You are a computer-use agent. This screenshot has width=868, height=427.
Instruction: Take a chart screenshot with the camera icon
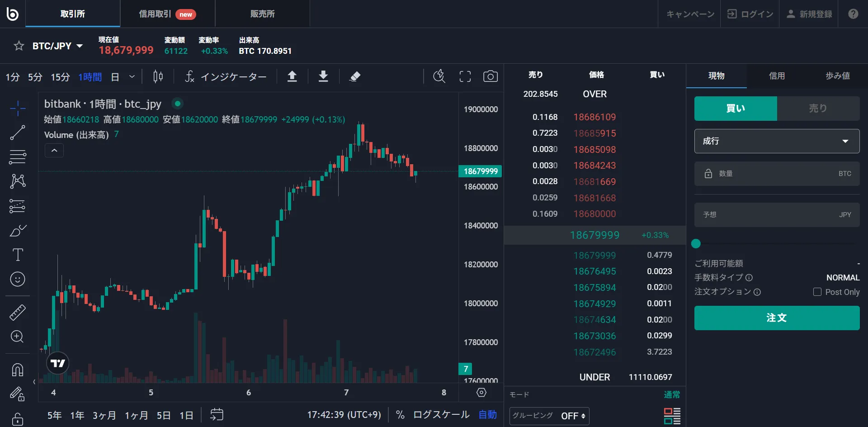491,76
